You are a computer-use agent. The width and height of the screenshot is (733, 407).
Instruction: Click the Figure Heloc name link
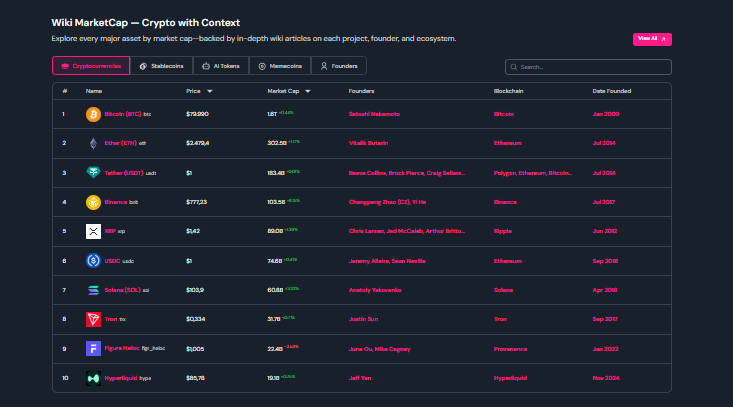pos(122,348)
